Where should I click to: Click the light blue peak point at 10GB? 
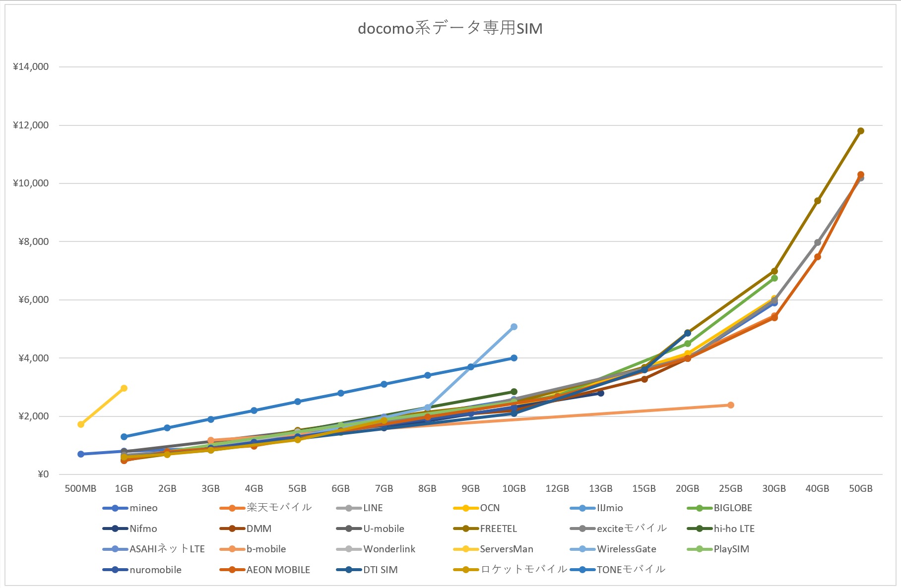514,327
